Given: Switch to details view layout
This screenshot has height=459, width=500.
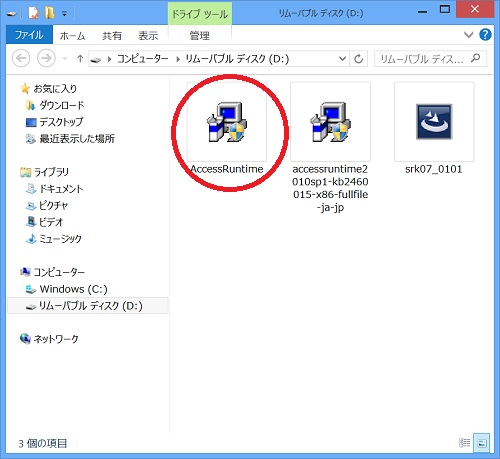Looking at the screenshot, I should pos(465,443).
